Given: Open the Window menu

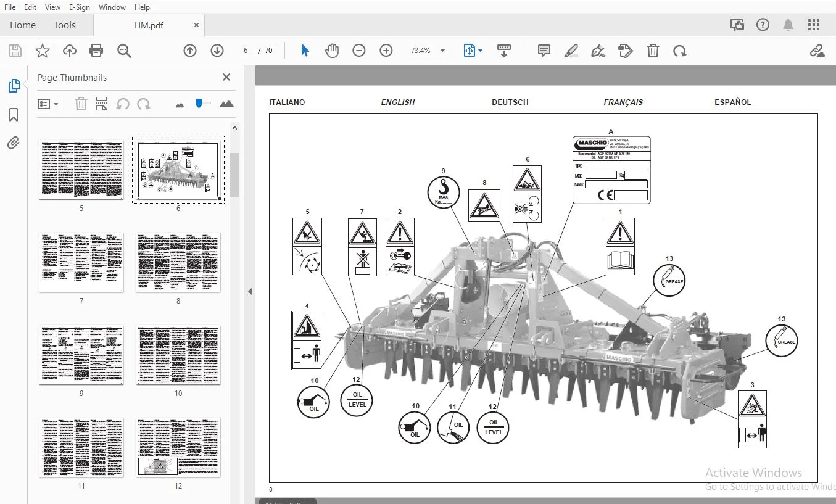Looking at the screenshot, I should pyautogui.click(x=112, y=7).
